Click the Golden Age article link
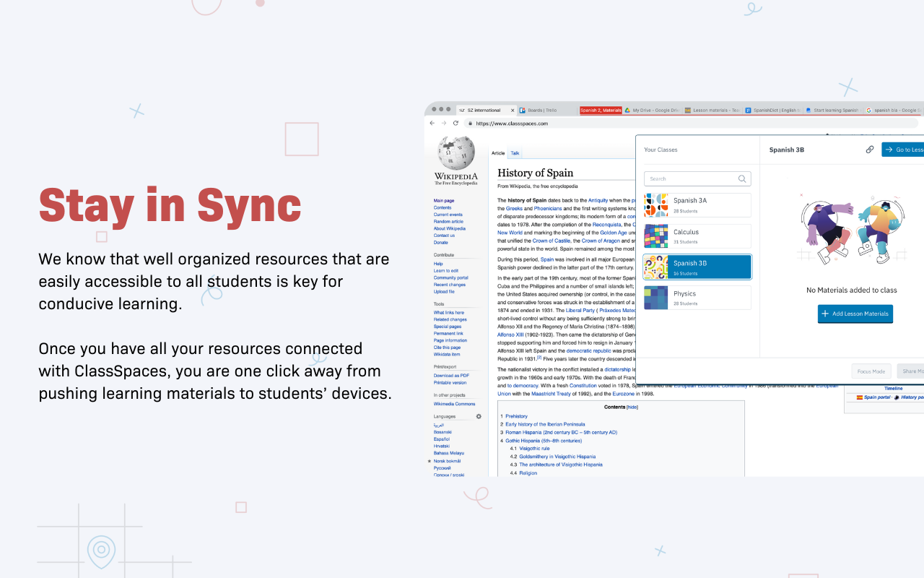The height and width of the screenshot is (578, 924). (614, 233)
